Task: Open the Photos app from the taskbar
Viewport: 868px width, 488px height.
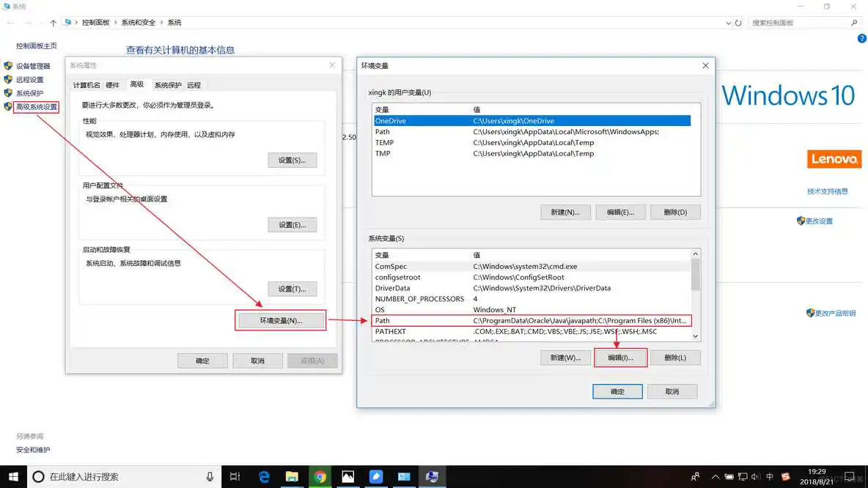Action: click(347, 477)
